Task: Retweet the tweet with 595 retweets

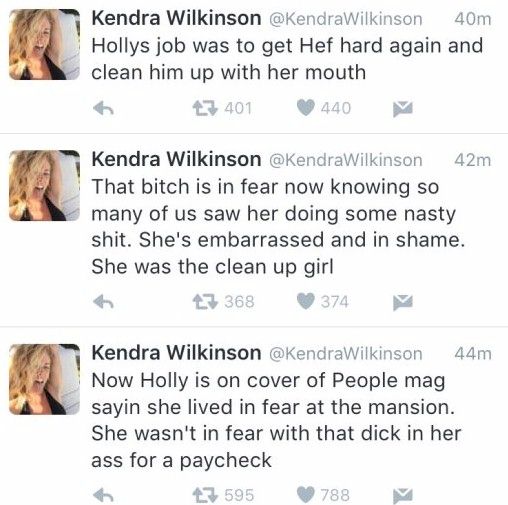Action: point(205,495)
